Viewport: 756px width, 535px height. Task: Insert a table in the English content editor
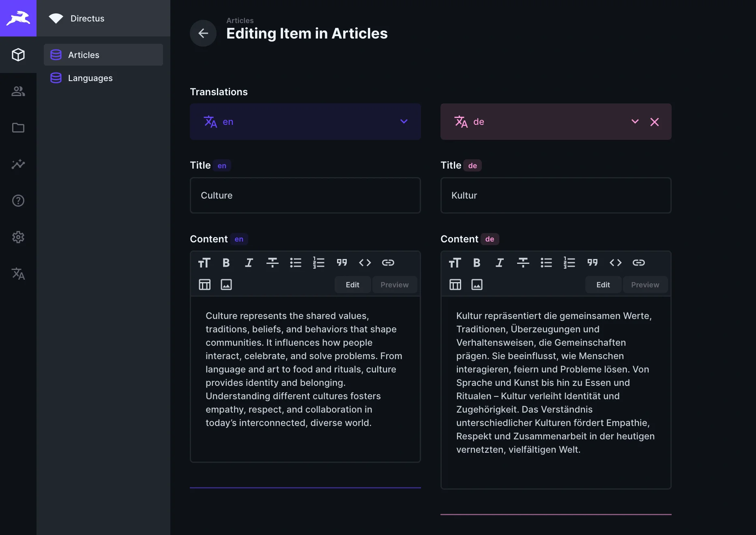point(204,285)
